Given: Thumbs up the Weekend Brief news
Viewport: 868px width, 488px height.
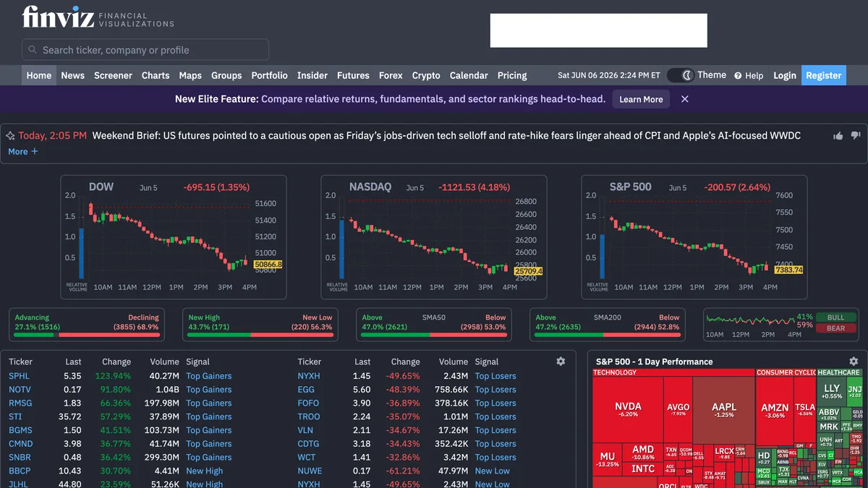Looking at the screenshot, I should 838,135.
